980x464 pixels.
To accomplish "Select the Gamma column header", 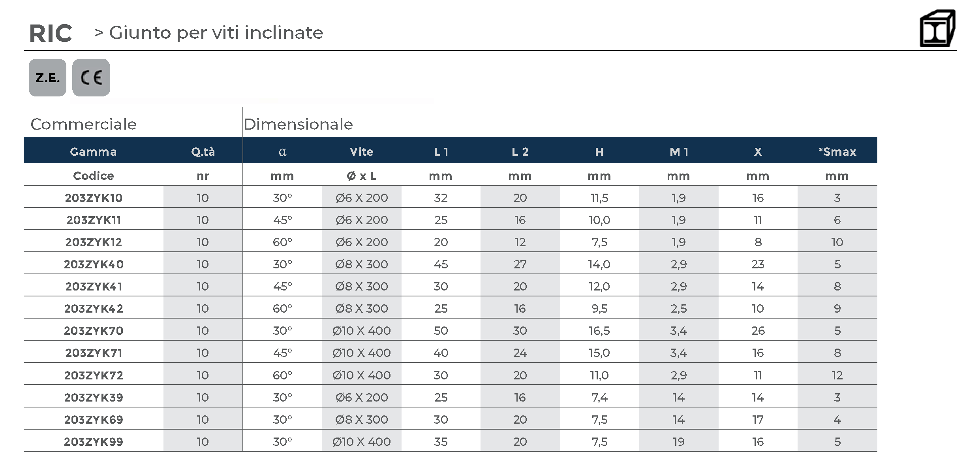I will pos(94,152).
